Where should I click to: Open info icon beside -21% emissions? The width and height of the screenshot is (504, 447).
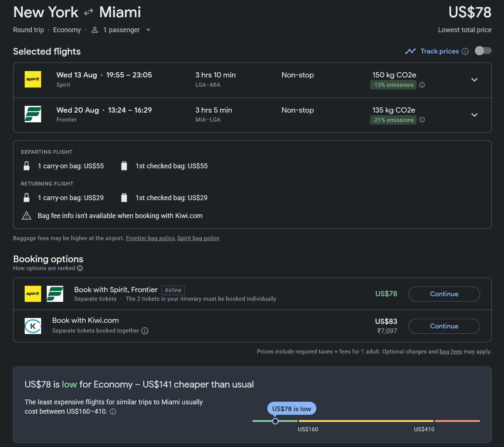[x=422, y=120]
